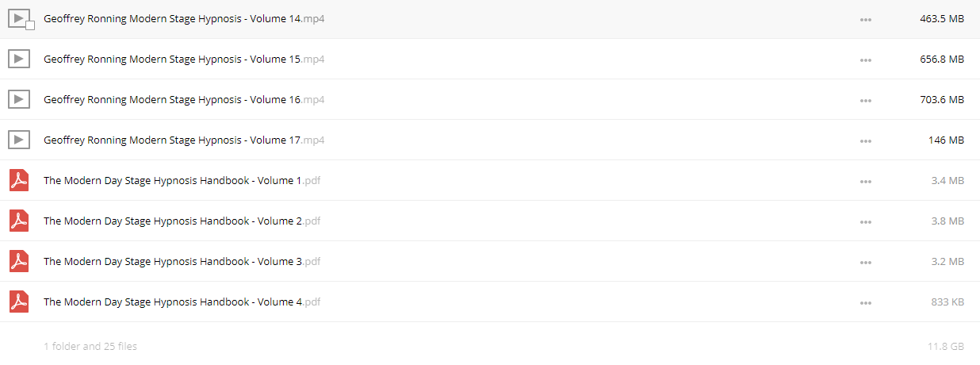Show the ellipsis menu for Volume 17.mp4
This screenshot has width=980, height=365.
coord(866,140)
